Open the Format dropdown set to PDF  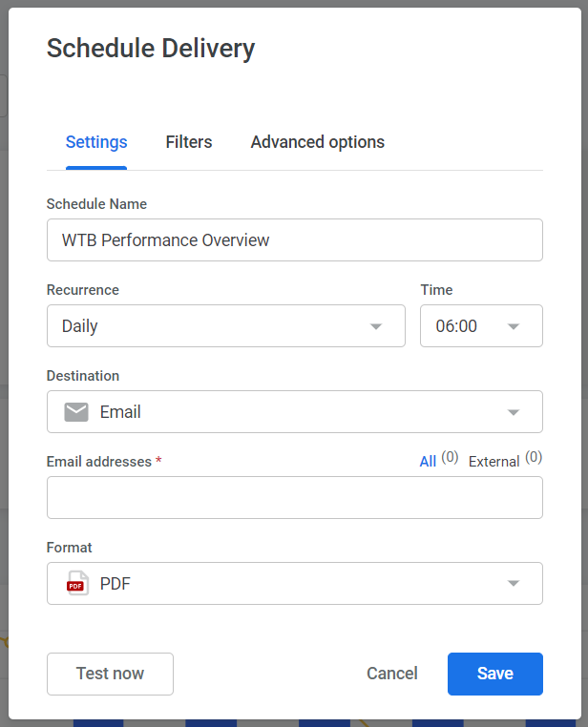point(295,583)
